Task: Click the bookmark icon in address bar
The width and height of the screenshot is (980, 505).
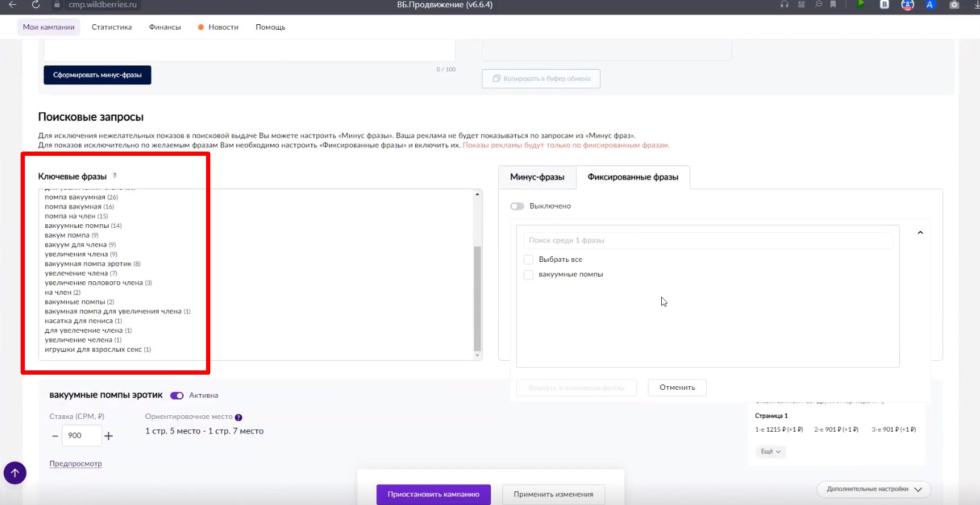Action: pos(833,5)
